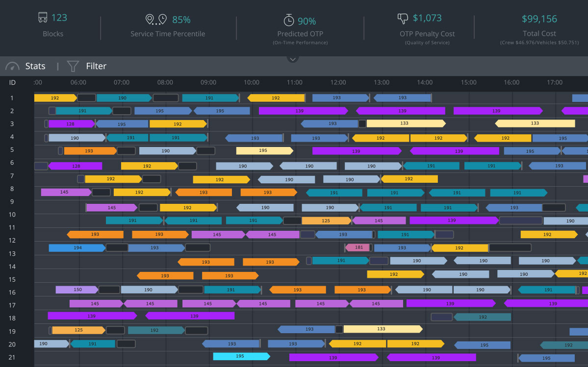Select the cyan 195 trip in row 21

[x=241, y=356]
